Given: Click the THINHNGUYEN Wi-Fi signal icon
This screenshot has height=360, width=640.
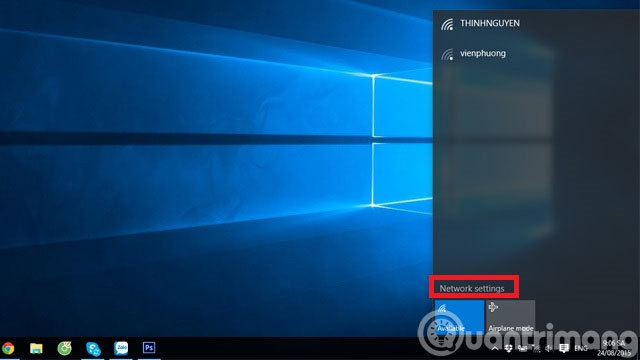Looking at the screenshot, I should [x=447, y=24].
